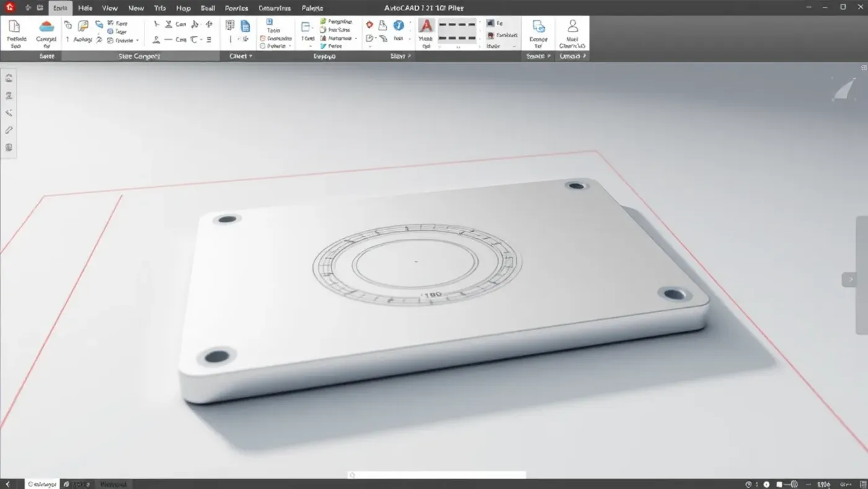Select the green circle option under Tools
The width and height of the screenshot is (868, 489).
tap(263, 46)
